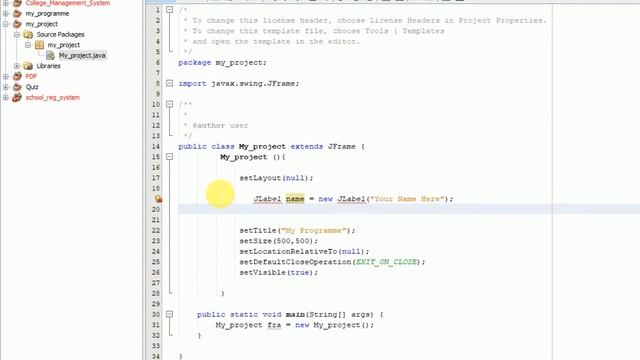The image size is (640, 360).
Task: Collapse the my_project project node
Action: (6, 24)
